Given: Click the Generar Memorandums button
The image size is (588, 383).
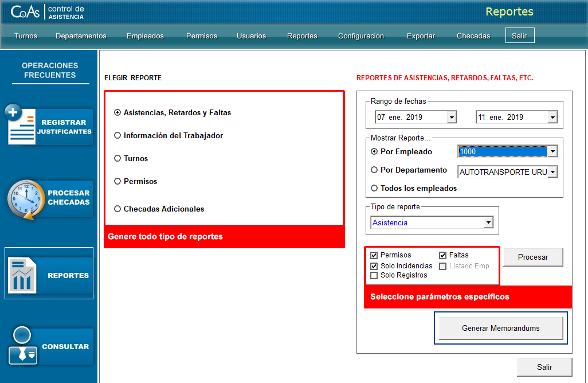Looking at the screenshot, I should click(501, 329).
